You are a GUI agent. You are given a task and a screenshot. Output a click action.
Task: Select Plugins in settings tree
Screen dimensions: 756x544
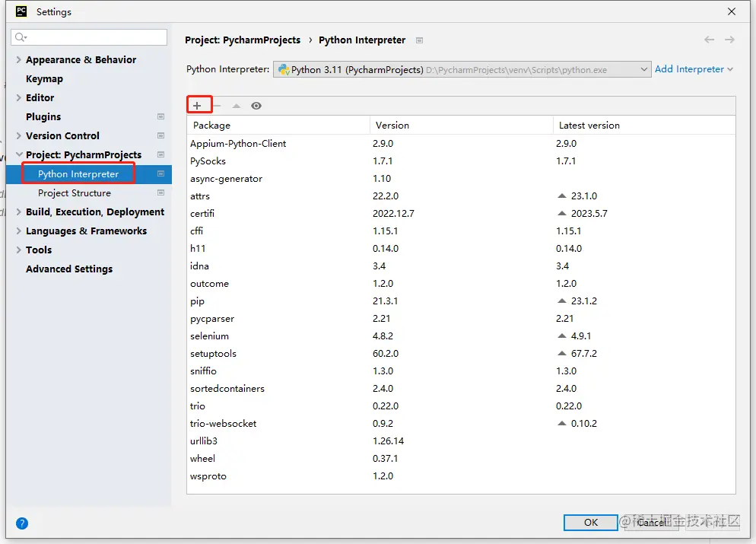tap(43, 116)
